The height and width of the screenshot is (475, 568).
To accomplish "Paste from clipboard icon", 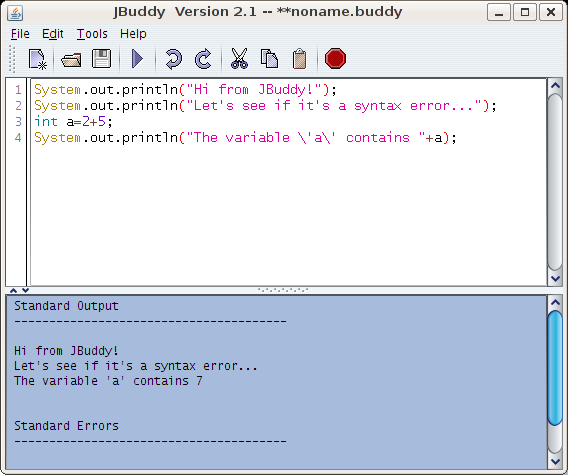I will point(299,59).
